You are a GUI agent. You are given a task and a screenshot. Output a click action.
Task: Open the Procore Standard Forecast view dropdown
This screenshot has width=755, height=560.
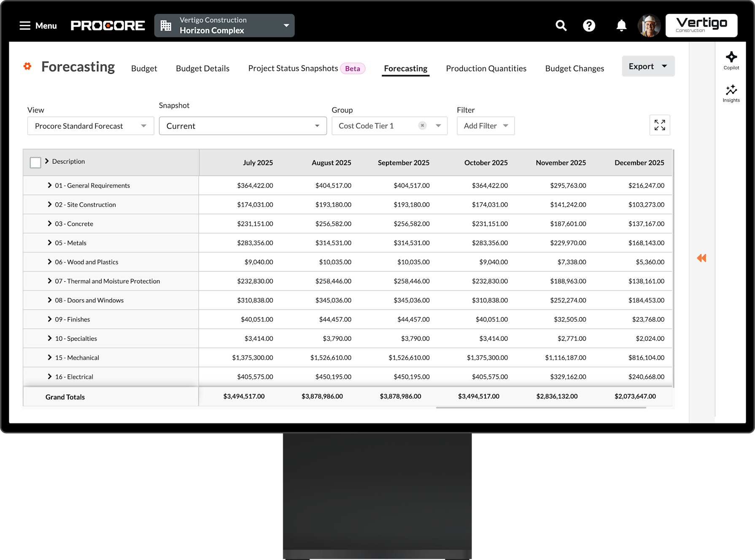[90, 126]
